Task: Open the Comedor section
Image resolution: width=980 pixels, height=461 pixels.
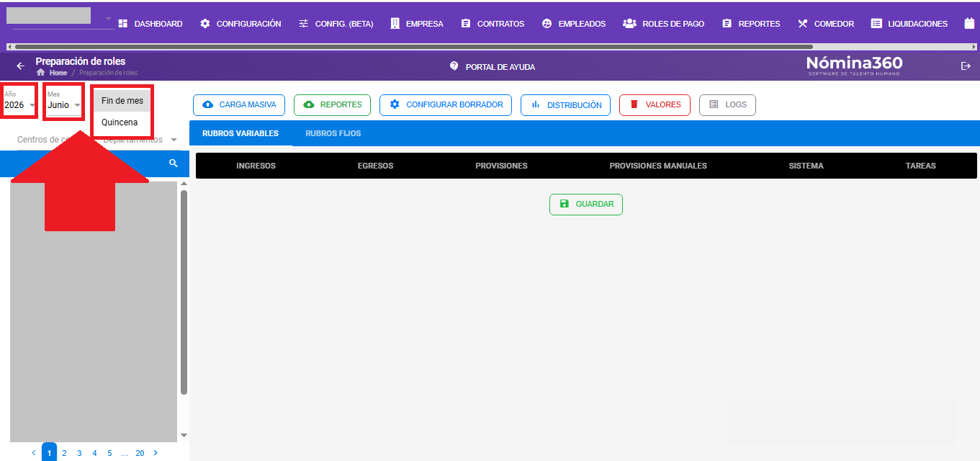Action: pyautogui.click(x=826, y=24)
